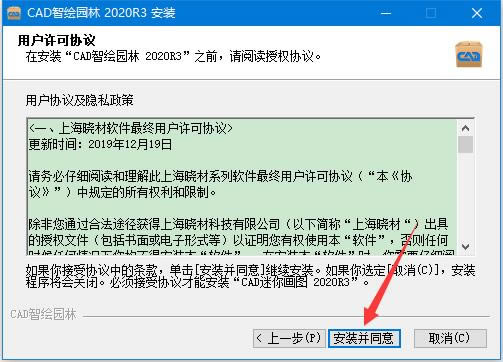This screenshot has height=362, width=503.
Task: Click the 安装并同意 button
Action: pyautogui.click(x=364, y=339)
